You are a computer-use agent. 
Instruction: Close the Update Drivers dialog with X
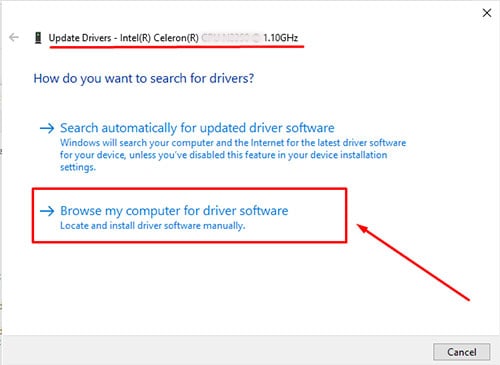(x=487, y=13)
